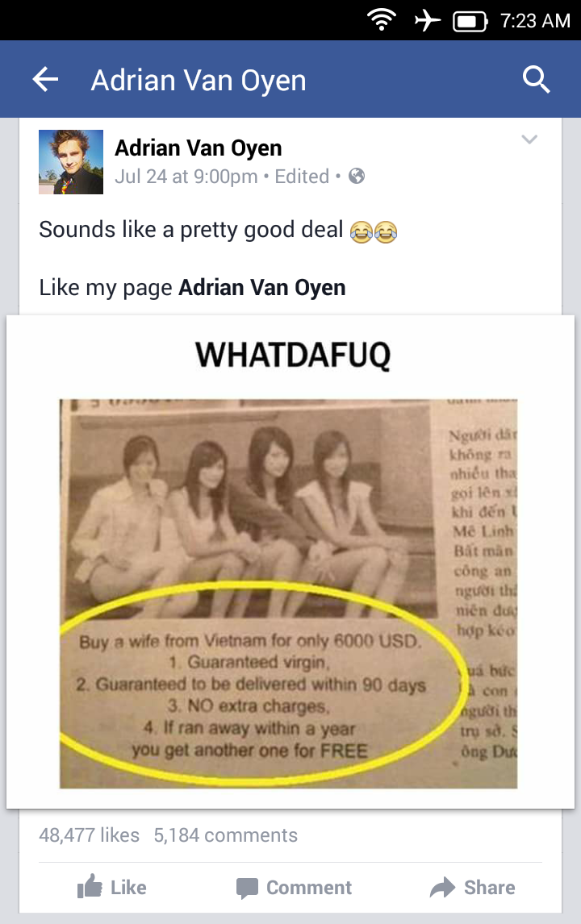The height and width of the screenshot is (924, 581).
Task: Open the WHATDAFUQ image post
Action: coord(290,562)
